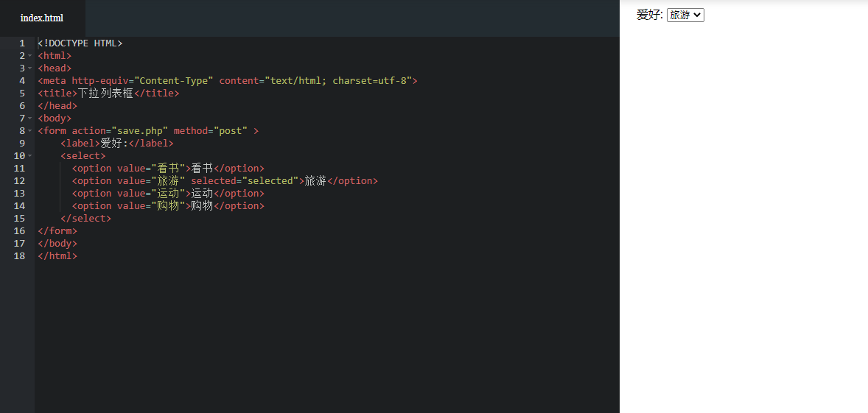Screen dimensions: 868x413
Task: Collapse the html tag fold arrow
Action: coord(29,56)
